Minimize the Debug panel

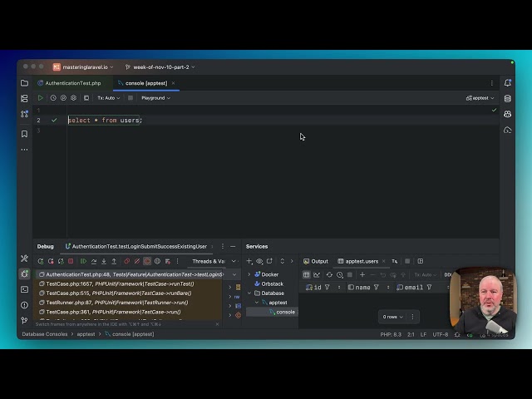[x=233, y=247]
